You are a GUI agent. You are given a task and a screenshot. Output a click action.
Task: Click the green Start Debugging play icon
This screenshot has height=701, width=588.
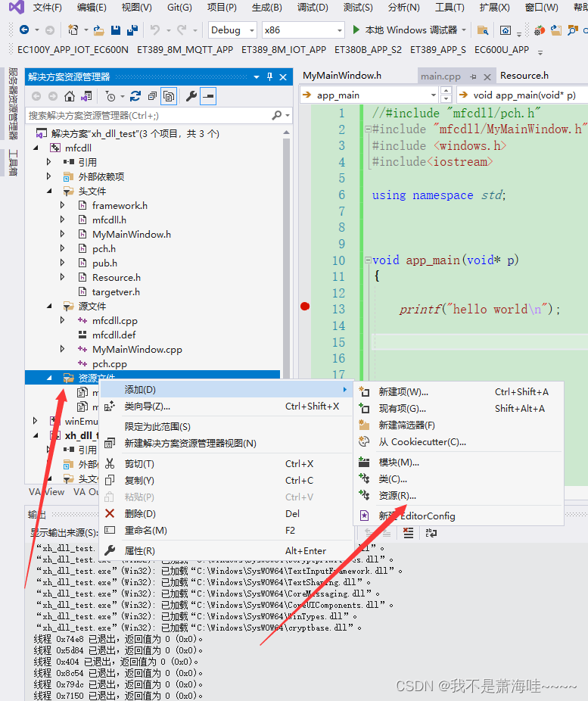click(x=356, y=30)
